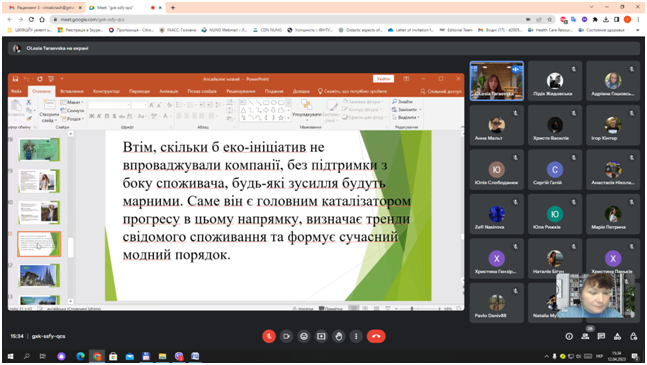Open the chat messages panel
Image resolution: width=647 pixels, height=365 pixels.
[x=601, y=337]
